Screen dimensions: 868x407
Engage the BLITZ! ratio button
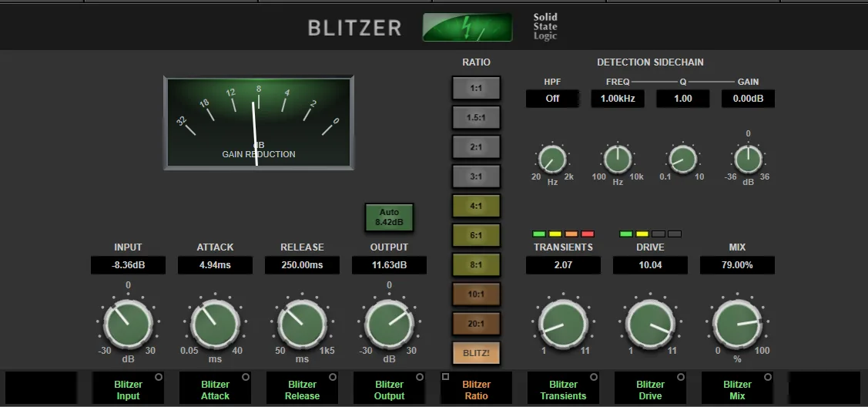476,353
